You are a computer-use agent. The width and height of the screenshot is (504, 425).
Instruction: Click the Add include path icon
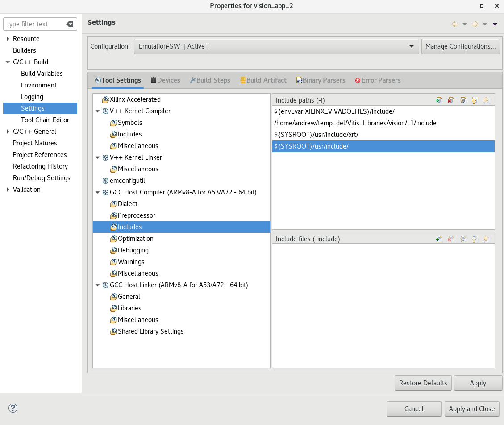click(x=439, y=100)
